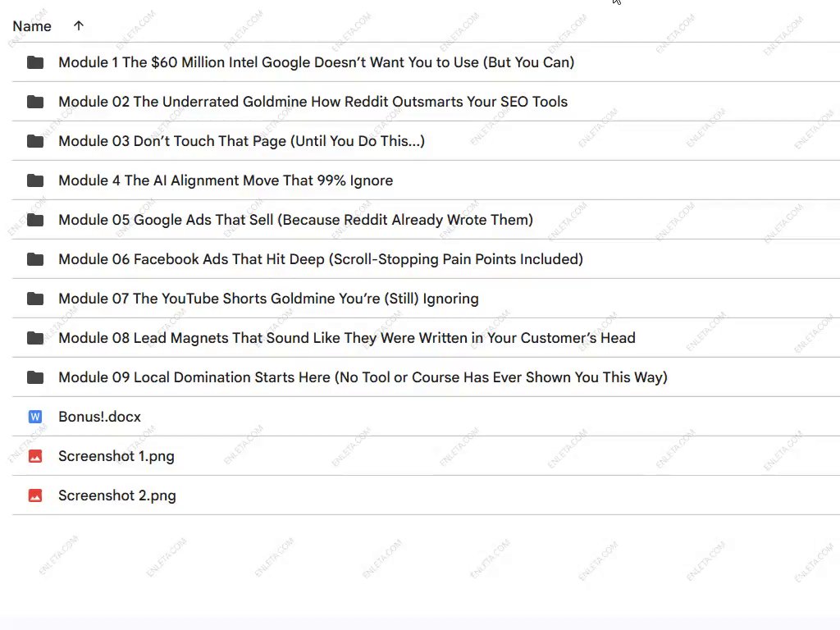Open Module 09 Local Domination Starts Here folder
The image size is (840, 630).
(x=363, y=377)
